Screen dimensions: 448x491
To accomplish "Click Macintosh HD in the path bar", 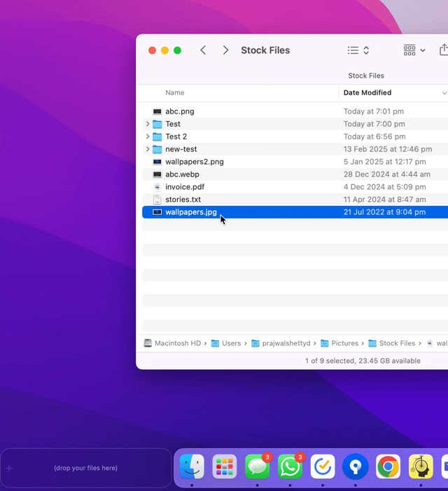I will [172, 343].
